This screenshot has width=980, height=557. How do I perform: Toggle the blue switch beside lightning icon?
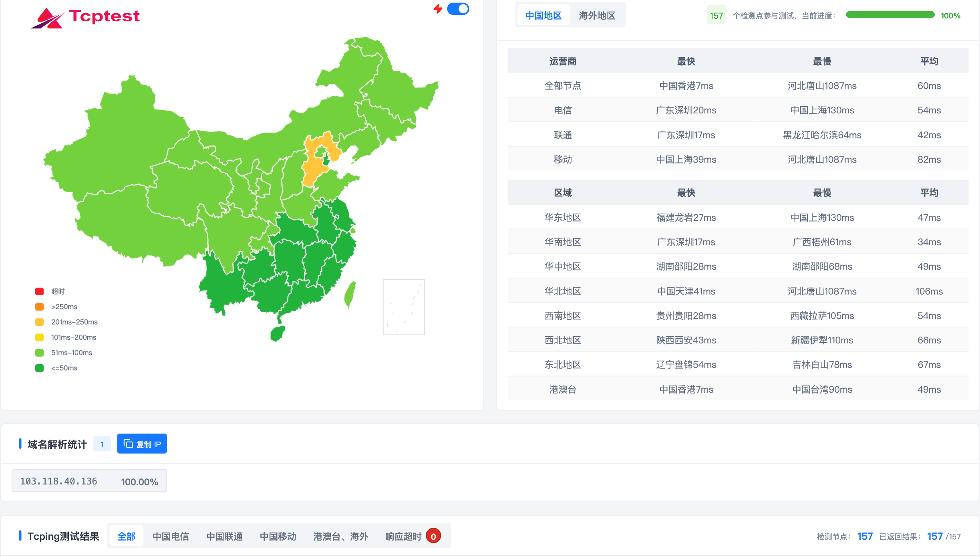(x=458, y=9)
